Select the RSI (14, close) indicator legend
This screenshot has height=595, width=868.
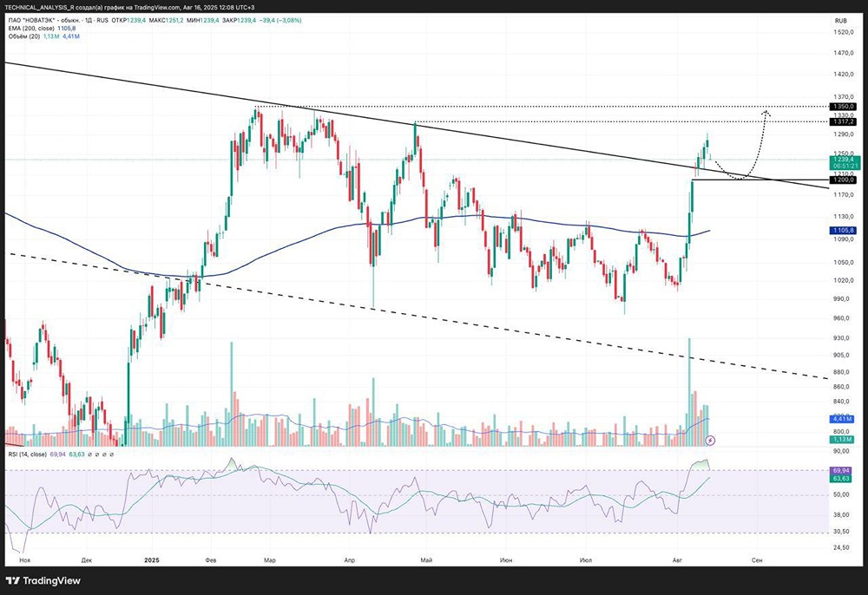[27, 454]
